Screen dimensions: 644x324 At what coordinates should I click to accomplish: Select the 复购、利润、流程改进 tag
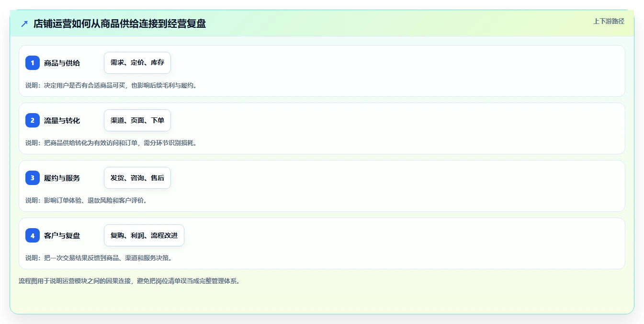[144, 235]
